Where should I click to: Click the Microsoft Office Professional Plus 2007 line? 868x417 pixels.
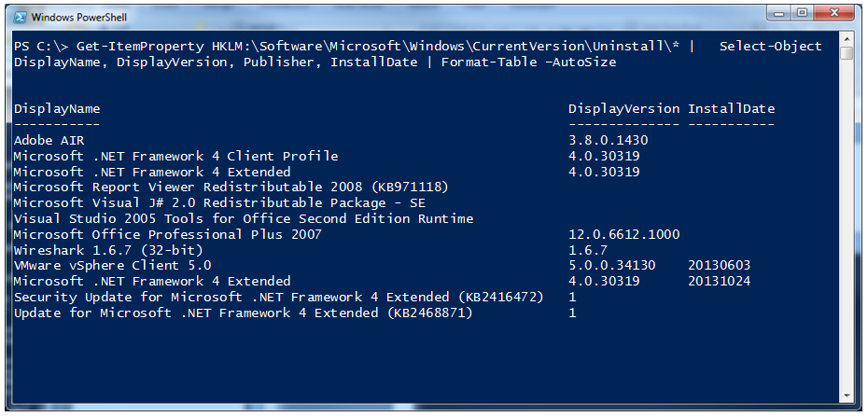coord(167,234)
